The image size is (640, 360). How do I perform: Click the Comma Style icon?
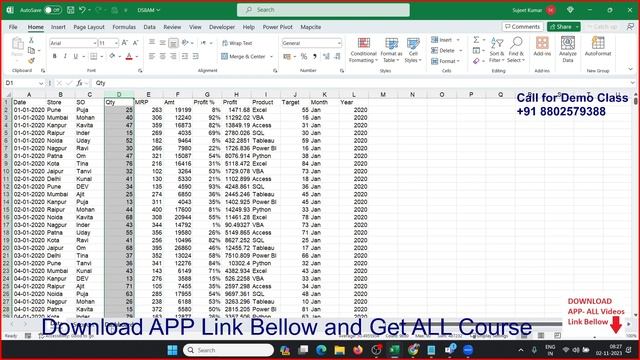click(x=314, y=56)
